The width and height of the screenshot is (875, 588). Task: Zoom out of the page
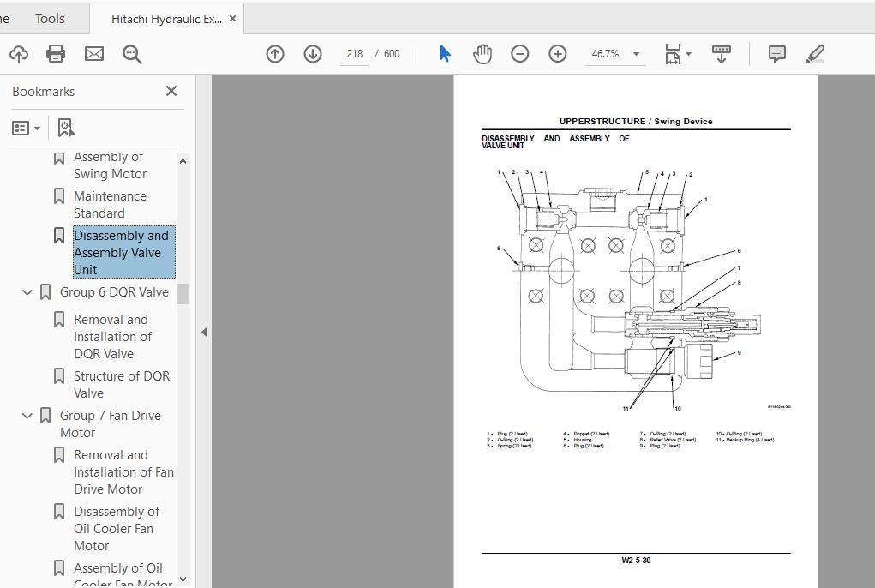click(x=519, y=53)
